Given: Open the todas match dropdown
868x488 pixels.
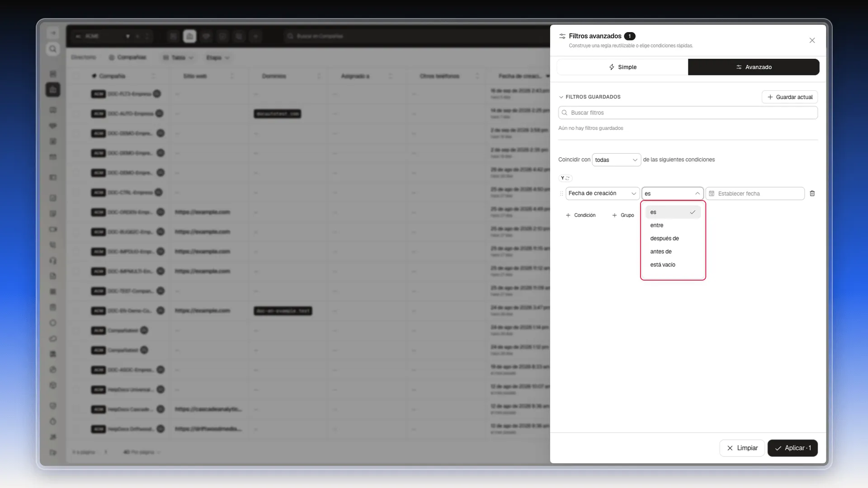Looking at the screenshot, I should point(616,160).
